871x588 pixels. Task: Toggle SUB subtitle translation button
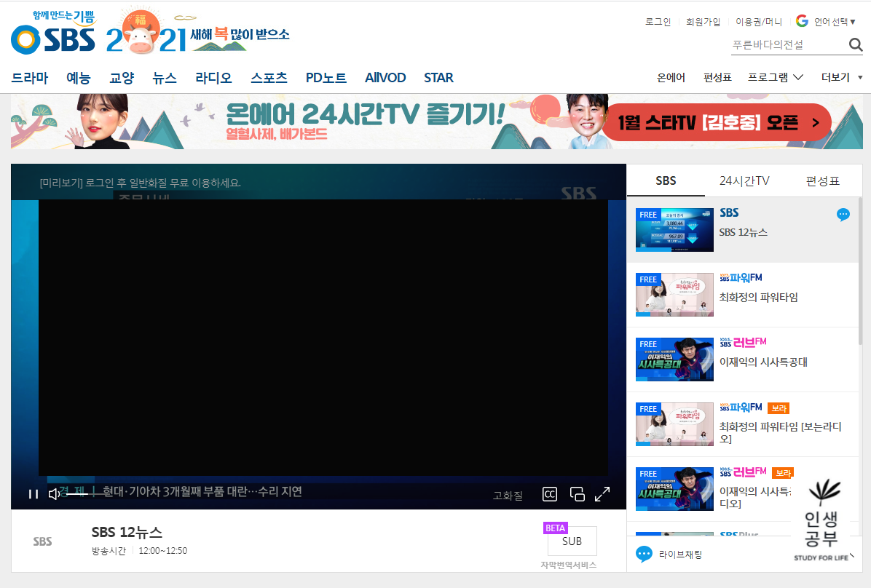coord(572,541)
